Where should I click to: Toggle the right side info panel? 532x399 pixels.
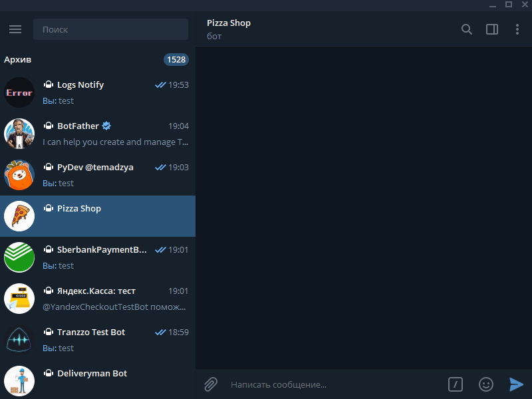(x=492, y=29)
